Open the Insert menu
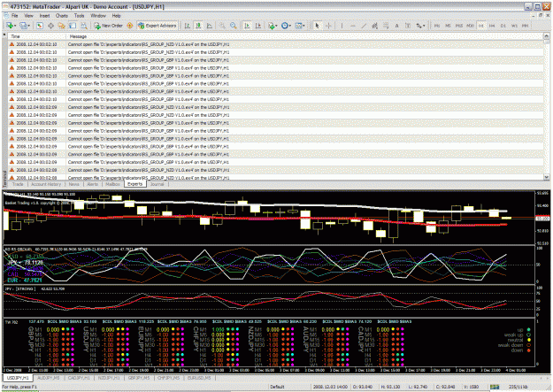The width and height of the screenshot is (553, 392). coord(44,16)
